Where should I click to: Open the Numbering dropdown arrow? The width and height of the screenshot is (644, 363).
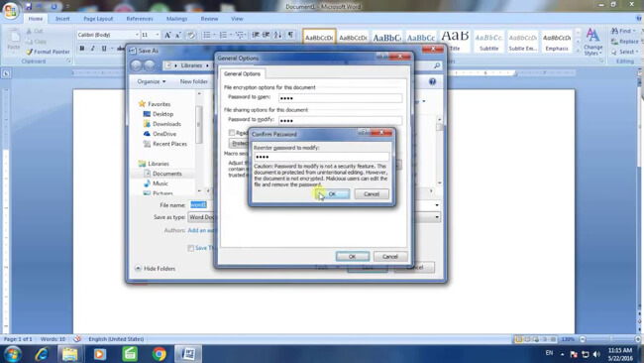tap(231, 35)
